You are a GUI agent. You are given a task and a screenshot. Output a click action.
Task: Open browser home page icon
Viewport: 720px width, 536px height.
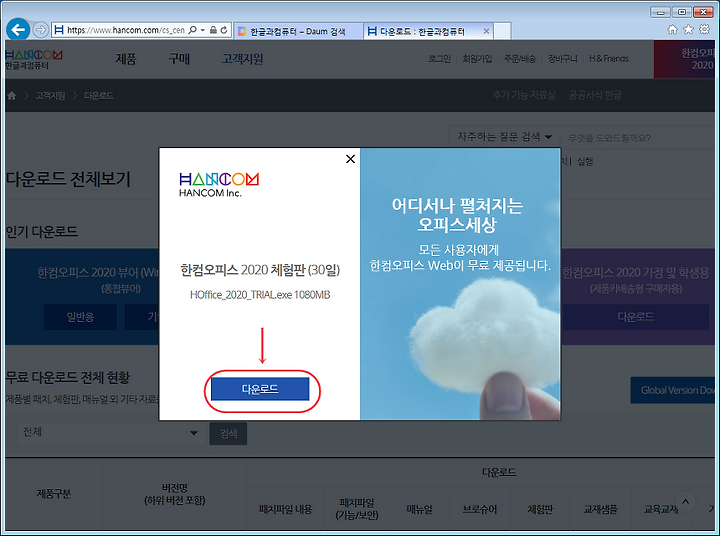672,30
